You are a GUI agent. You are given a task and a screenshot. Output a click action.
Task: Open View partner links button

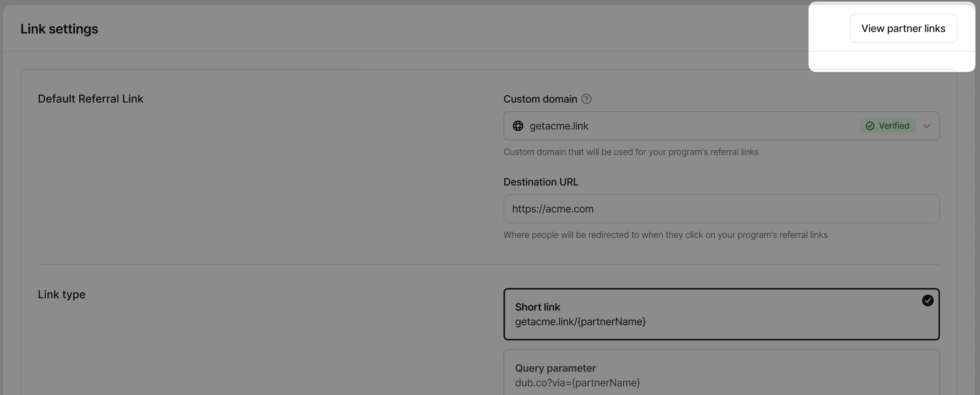(903, 28)
